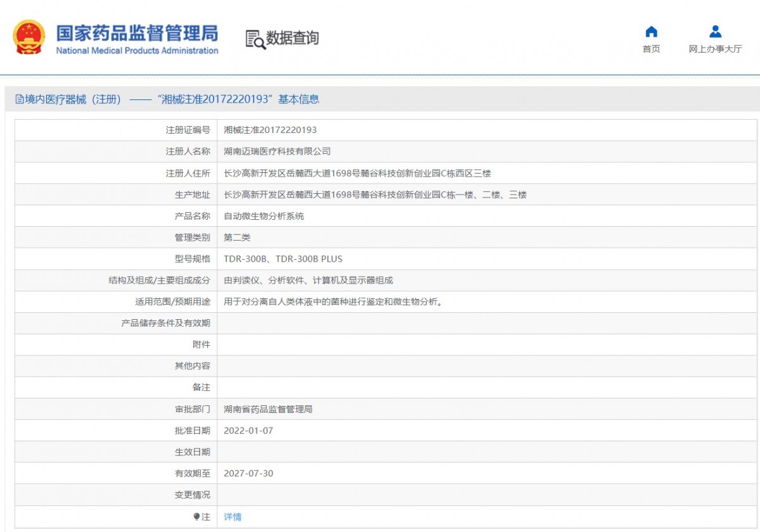Click the 型号规格 label
The height and width of the screenshot is (532, 760).
coord(193,259)
